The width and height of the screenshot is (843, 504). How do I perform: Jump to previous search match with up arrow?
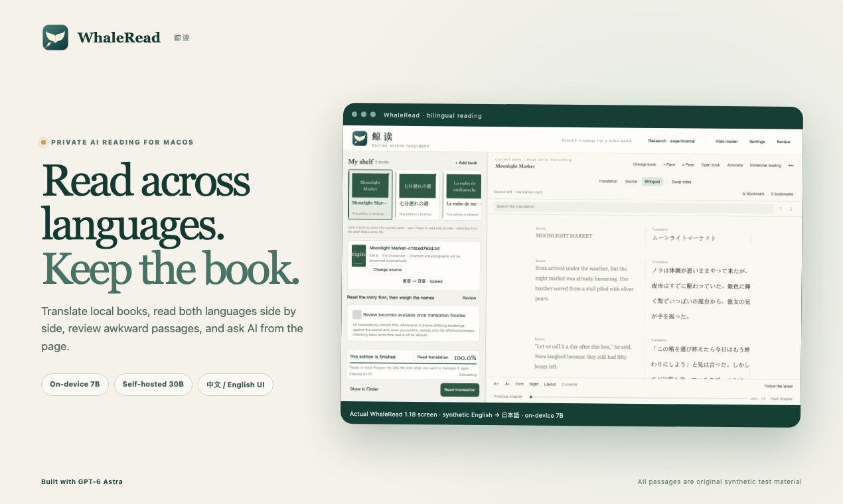click(781, 208)
